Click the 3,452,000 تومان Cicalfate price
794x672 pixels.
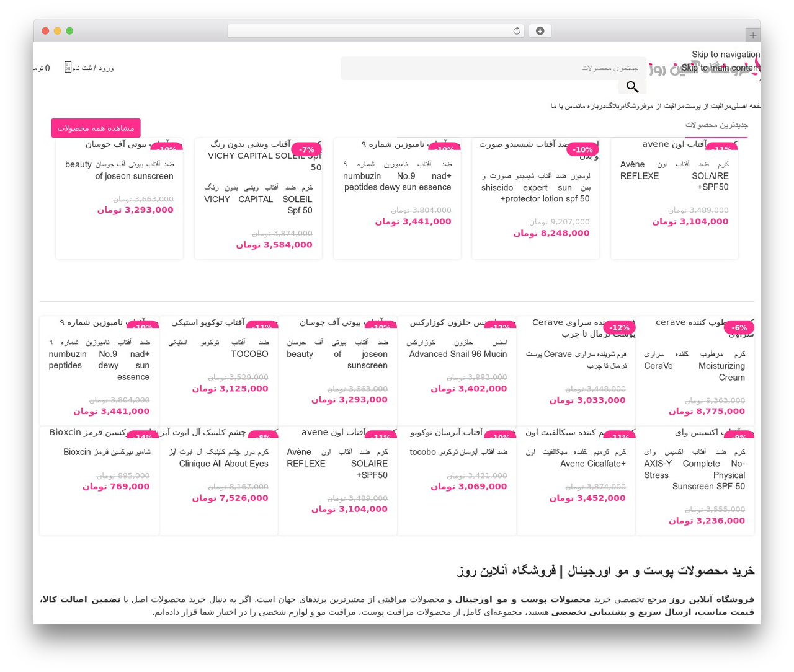pyautogui.click(x=587, y=498)
